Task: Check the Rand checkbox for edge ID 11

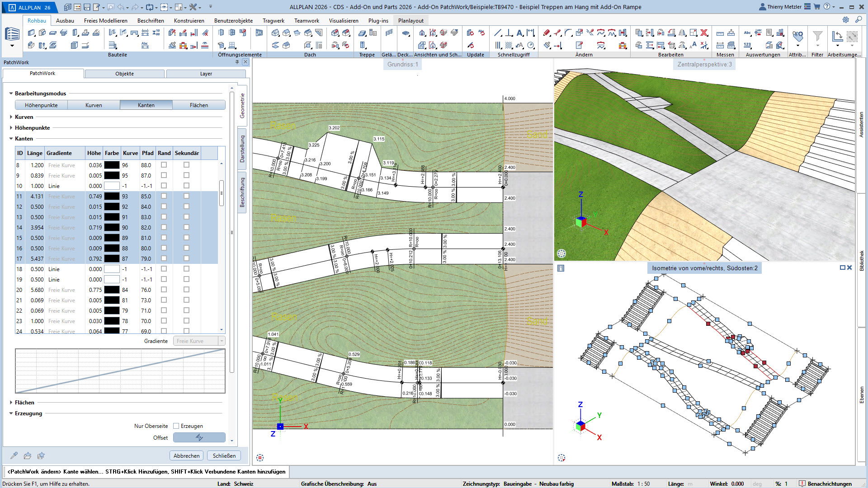Action: click(164, 196)
